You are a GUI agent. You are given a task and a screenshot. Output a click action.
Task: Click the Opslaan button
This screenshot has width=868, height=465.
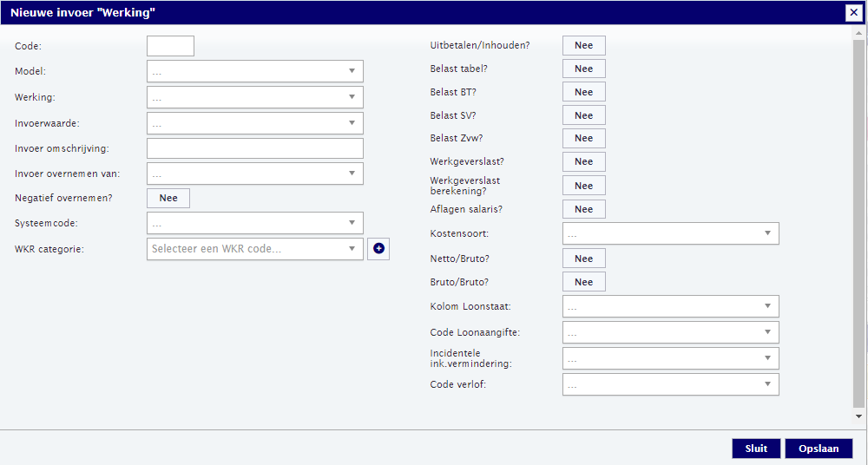pos(819,449)
